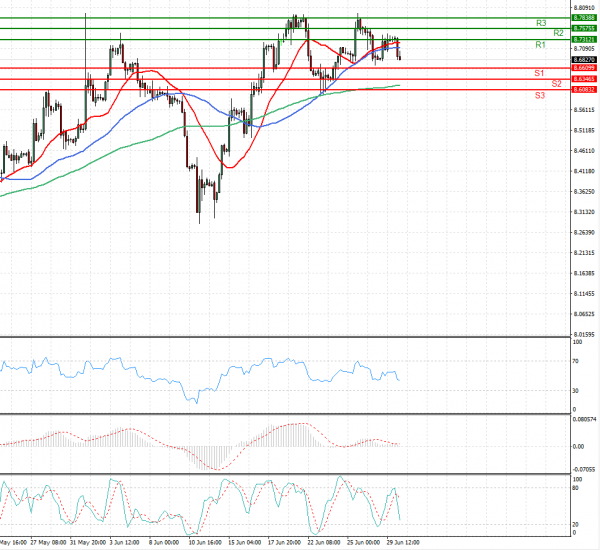Click the 17 Jun 20:00 time label
The width and height of the screenshot is (600, 550).
(284, 543)
